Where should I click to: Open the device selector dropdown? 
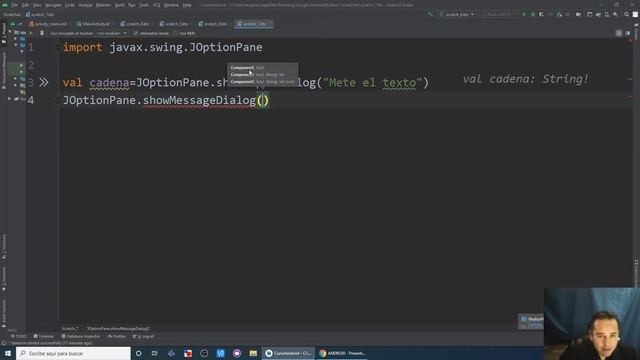(x=499, y=14)
